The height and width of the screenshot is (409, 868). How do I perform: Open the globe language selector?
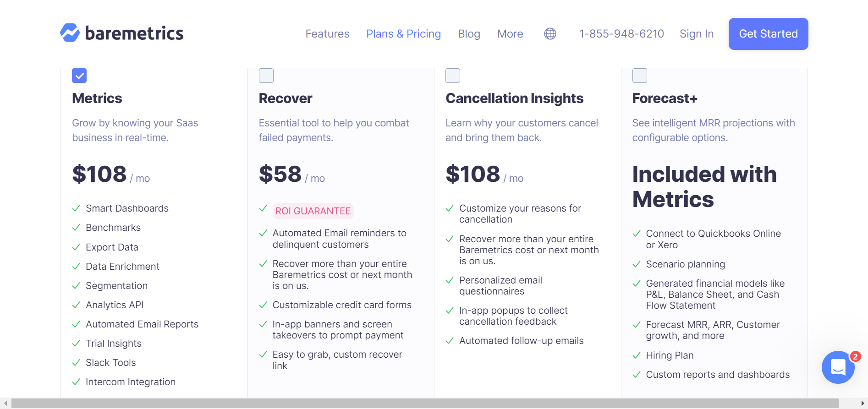[x=550, y=33]
